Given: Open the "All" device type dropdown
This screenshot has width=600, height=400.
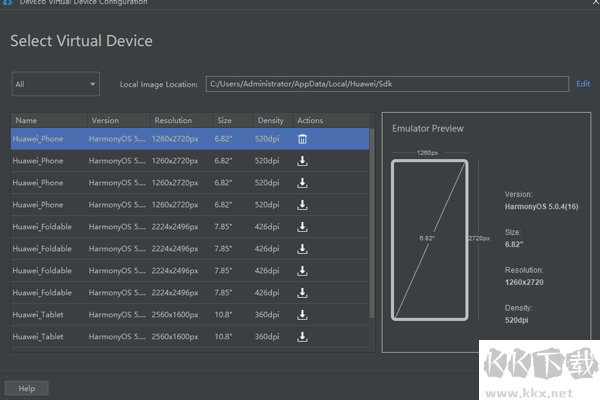Looking at the screenshot, I should (x=55, y=85).
